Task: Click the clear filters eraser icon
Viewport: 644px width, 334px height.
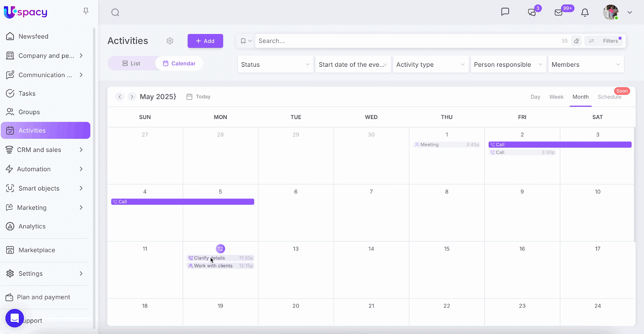Action: pos(576,41)
